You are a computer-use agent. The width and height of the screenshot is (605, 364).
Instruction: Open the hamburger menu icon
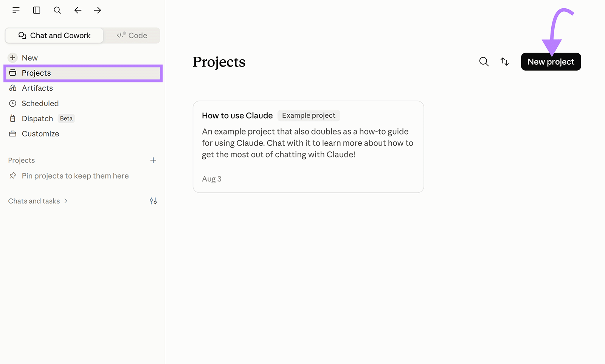click(x=16, y=10)
